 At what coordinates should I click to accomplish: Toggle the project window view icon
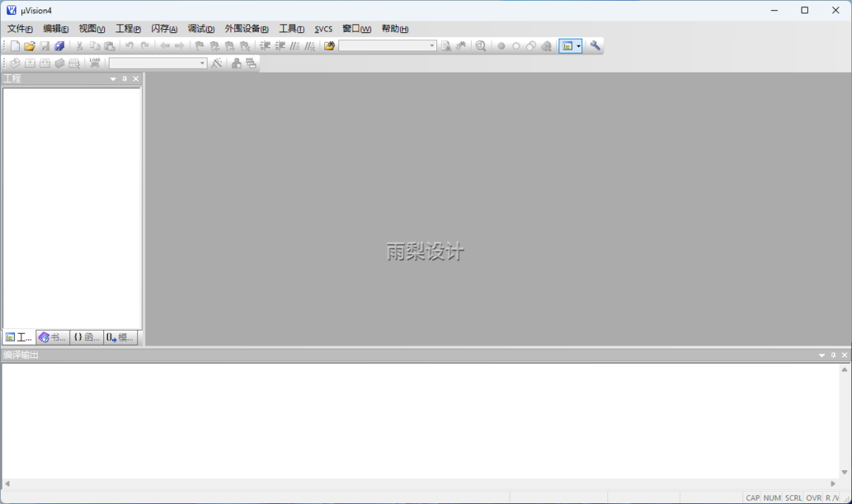pyautogui.click(x=567, y=46)
